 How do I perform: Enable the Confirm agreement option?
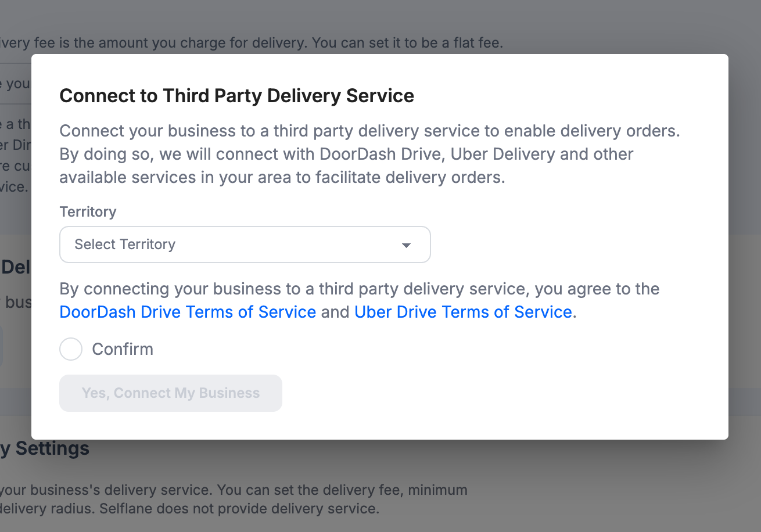70,348
